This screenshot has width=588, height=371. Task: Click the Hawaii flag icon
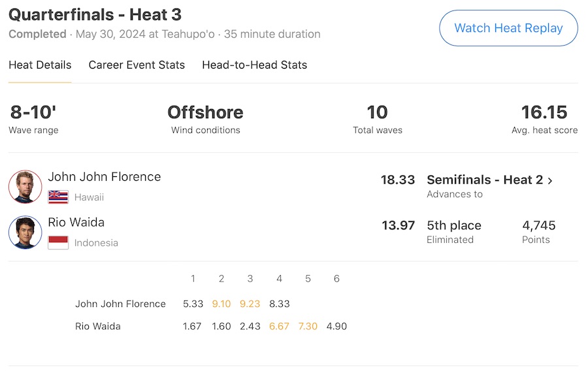[x=58, y=197]
